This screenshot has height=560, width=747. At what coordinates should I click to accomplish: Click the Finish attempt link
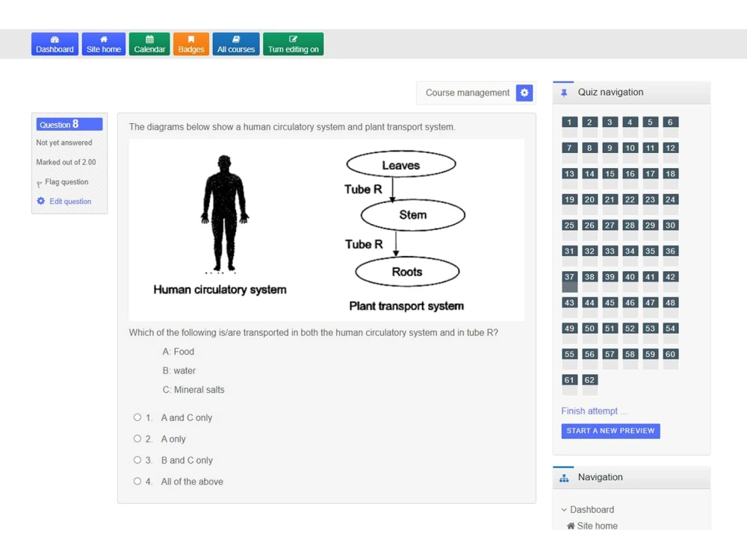click(x=594, y=411)
